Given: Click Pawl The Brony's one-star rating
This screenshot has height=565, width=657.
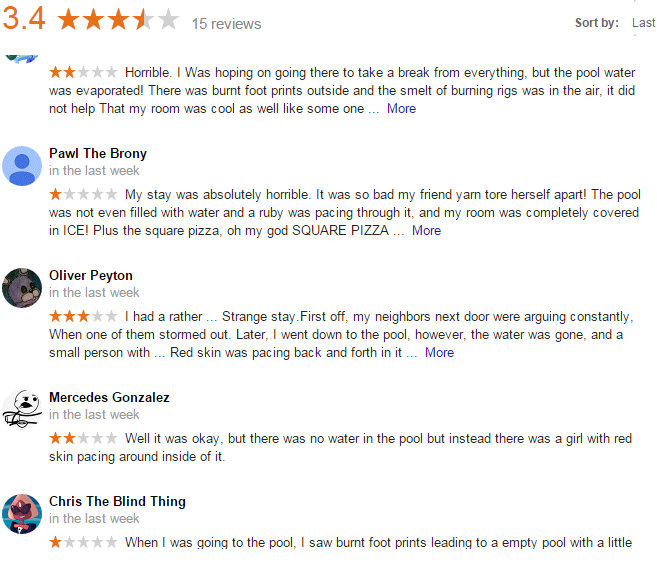Looking at the screenshot, I should 83,195.
